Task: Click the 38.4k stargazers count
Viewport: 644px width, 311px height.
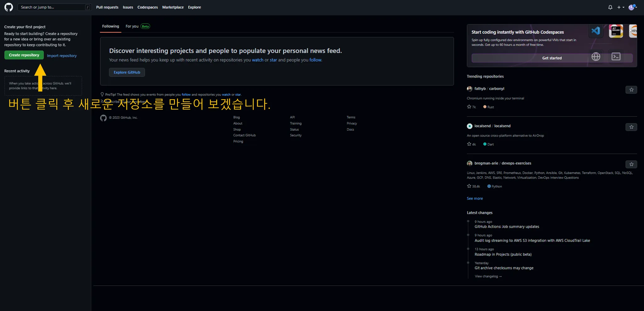Action: click(x=474, y=186)
